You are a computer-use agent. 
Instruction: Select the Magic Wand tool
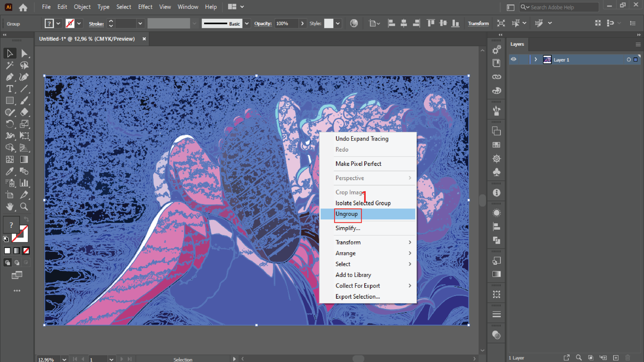pyautogui.click(x=10, y=65)
